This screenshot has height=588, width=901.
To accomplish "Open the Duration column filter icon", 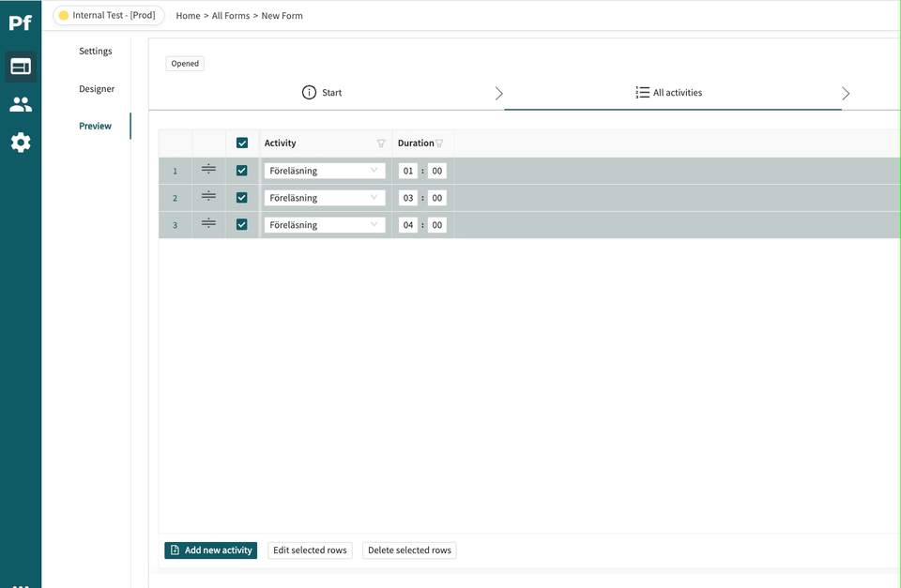I will 439,143.
